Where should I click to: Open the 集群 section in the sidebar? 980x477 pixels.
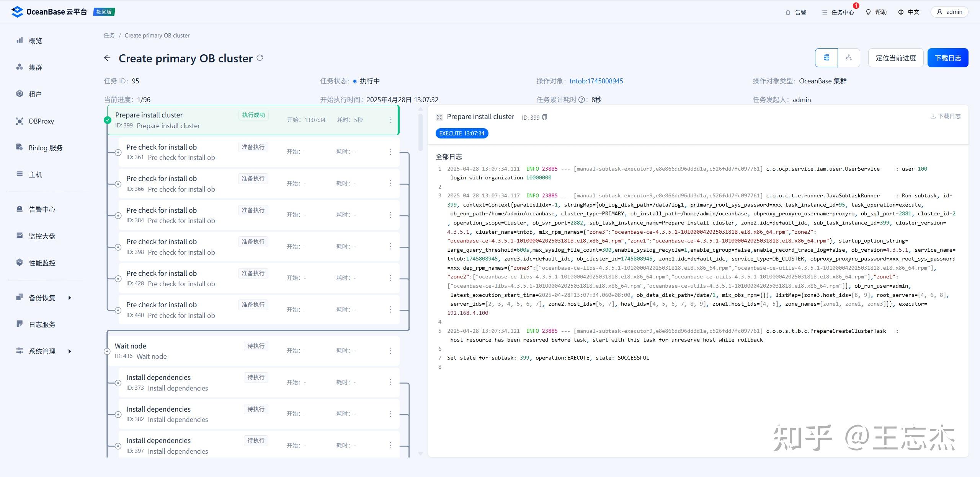(x=35, y=67)
